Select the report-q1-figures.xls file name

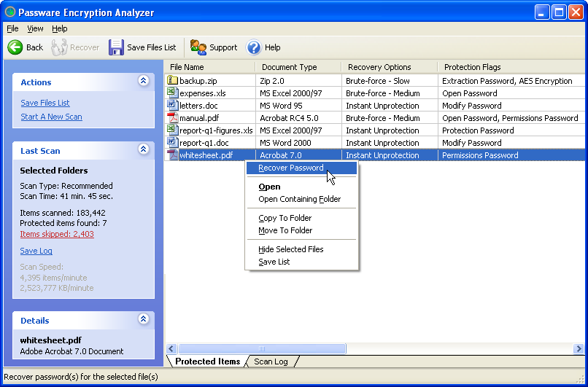click(217, 130)
